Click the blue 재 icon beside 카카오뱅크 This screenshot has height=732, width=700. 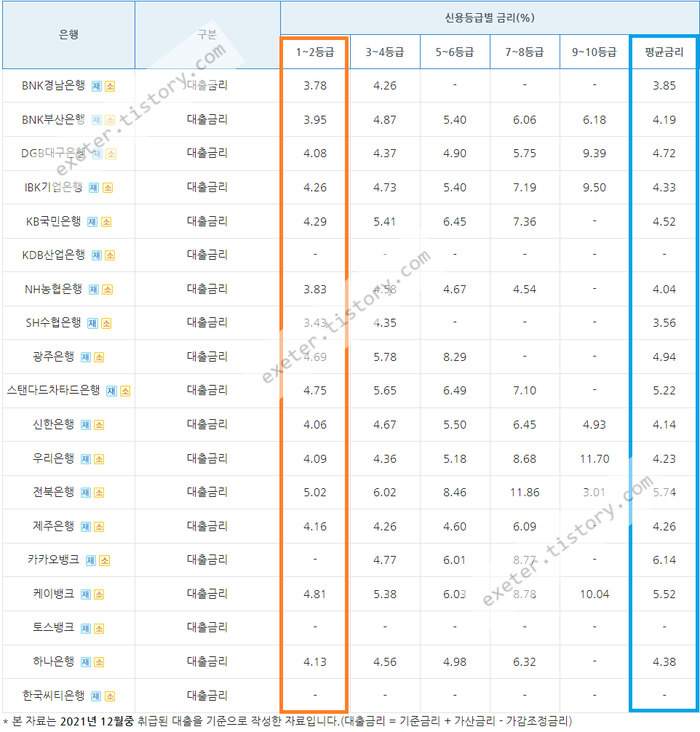pos(91,560)
